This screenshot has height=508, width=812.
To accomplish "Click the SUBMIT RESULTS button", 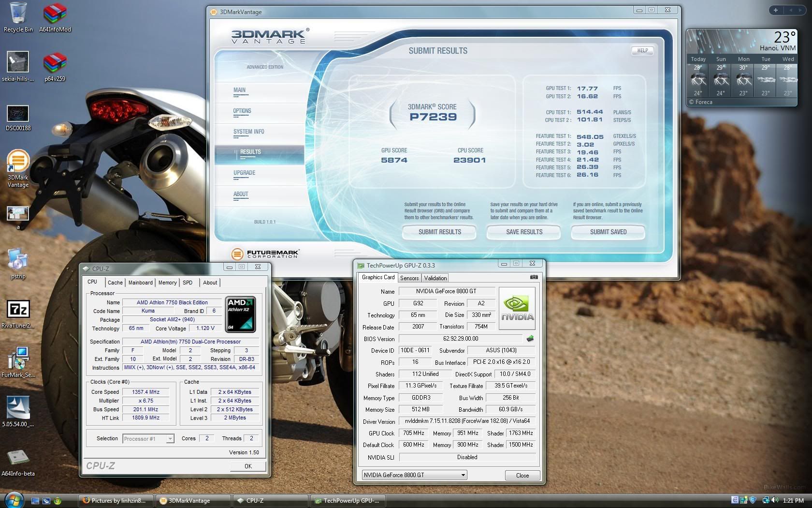I will click(x=439, y=232).
